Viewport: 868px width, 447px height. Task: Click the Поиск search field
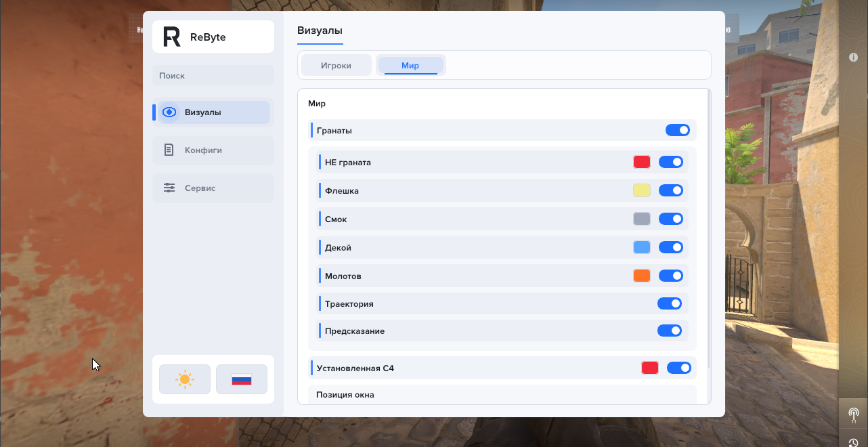point(213,76)
